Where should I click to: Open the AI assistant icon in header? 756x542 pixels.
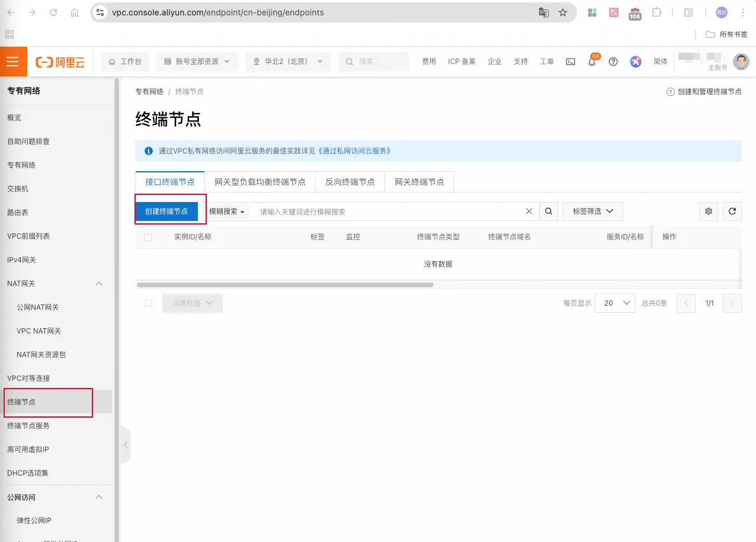[636, 62]
